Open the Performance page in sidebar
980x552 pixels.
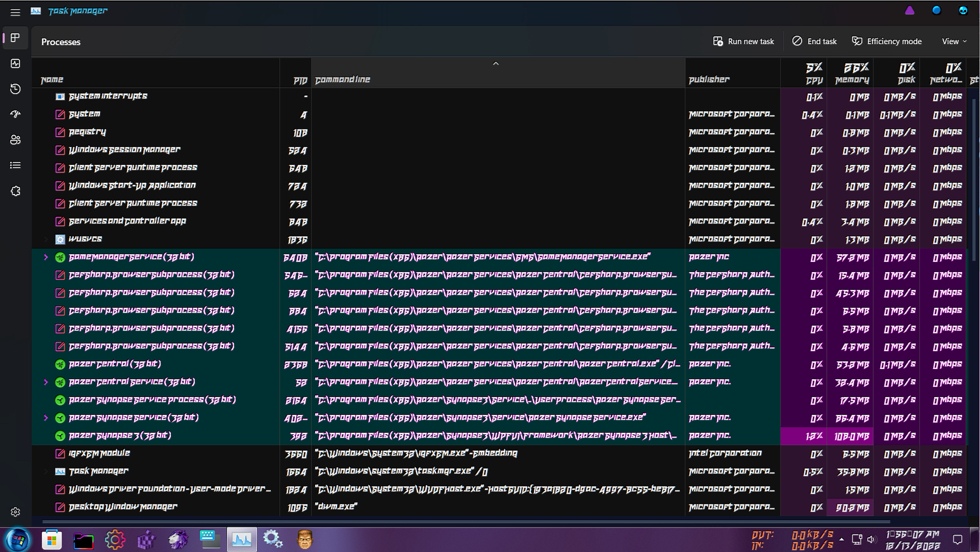15,63
